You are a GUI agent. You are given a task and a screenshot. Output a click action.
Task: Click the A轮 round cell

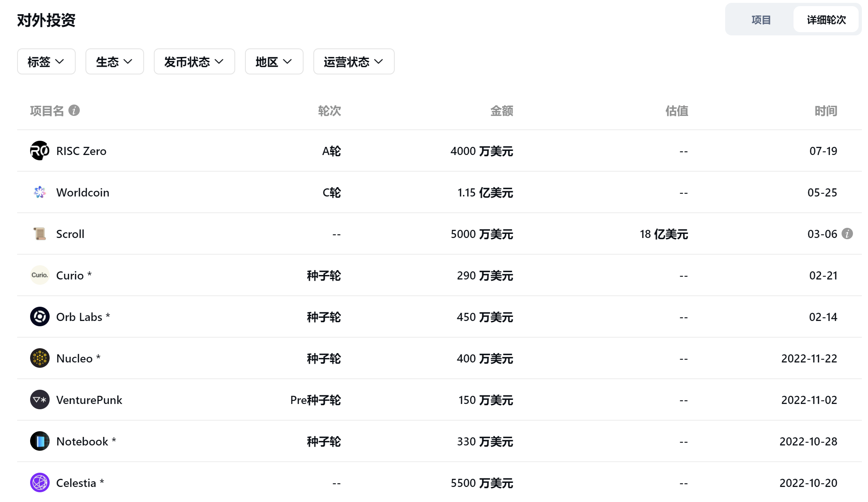332,151
